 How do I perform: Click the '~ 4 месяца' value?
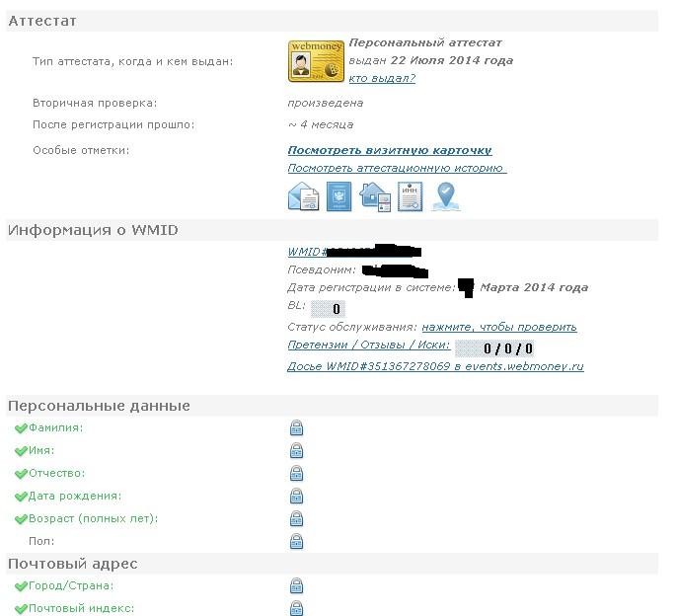point(321,124)
